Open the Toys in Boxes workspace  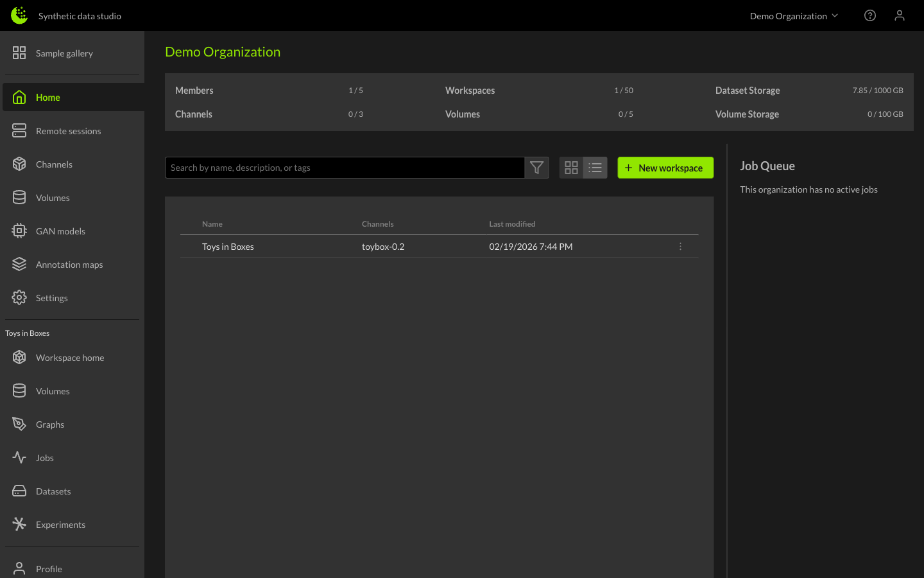point(228,247)
